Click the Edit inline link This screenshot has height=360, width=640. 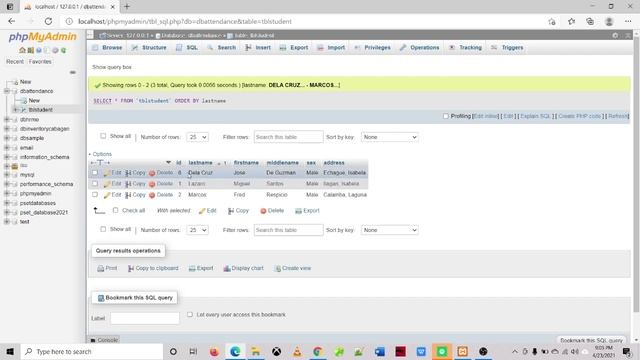(485, 116)
